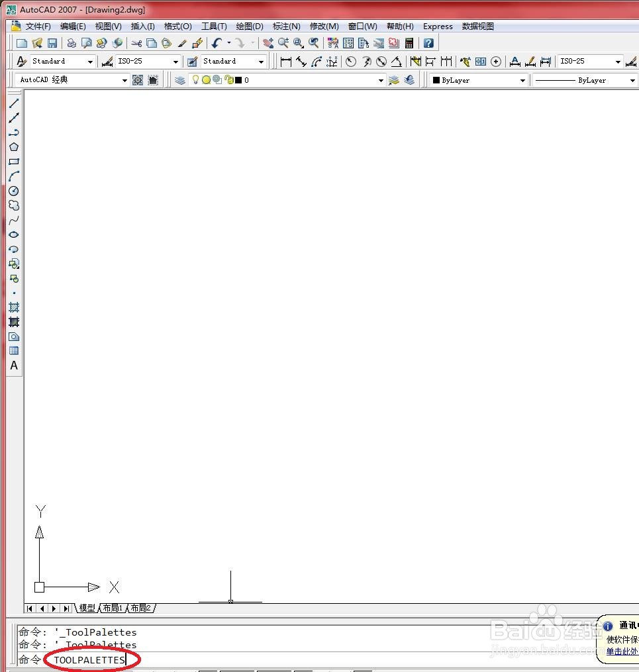639x672 pixels.
Task: Click the Plot Preview icon
Action: (87, 43)
